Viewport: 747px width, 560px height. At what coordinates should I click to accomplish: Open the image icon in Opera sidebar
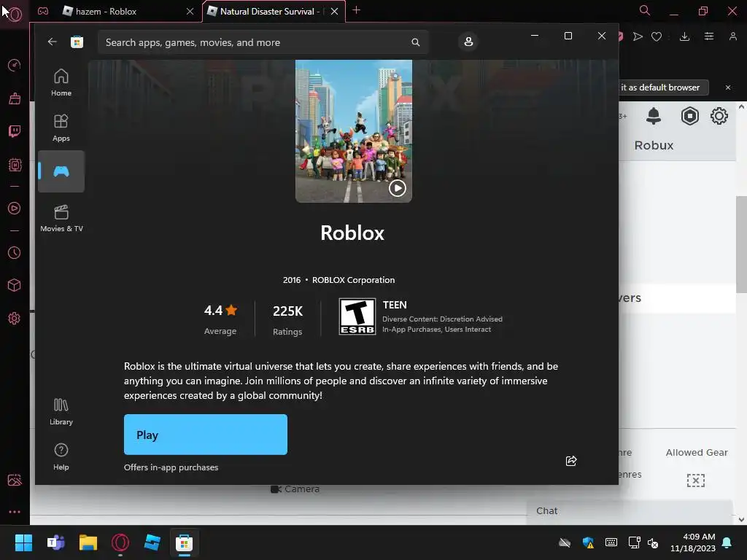15,480
